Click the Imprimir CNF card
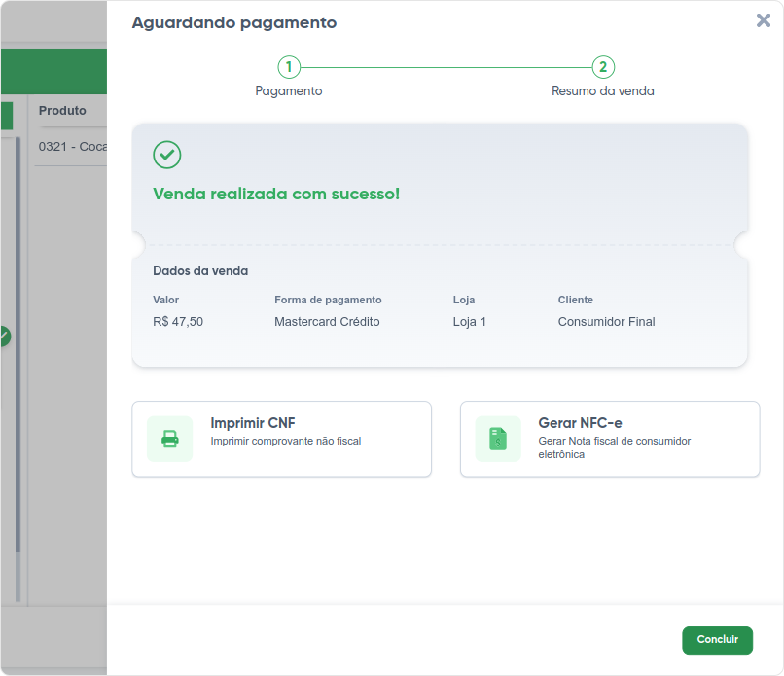Screen dimensions: 784x676 point(281,439)
